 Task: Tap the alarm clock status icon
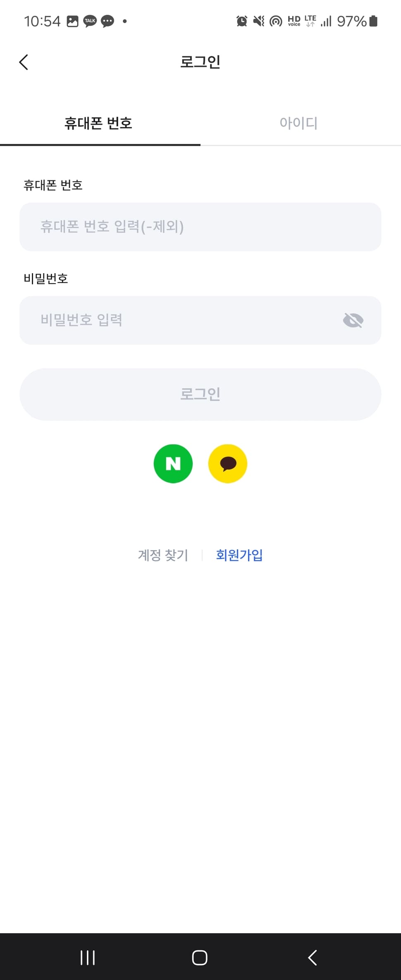point(242,21)
